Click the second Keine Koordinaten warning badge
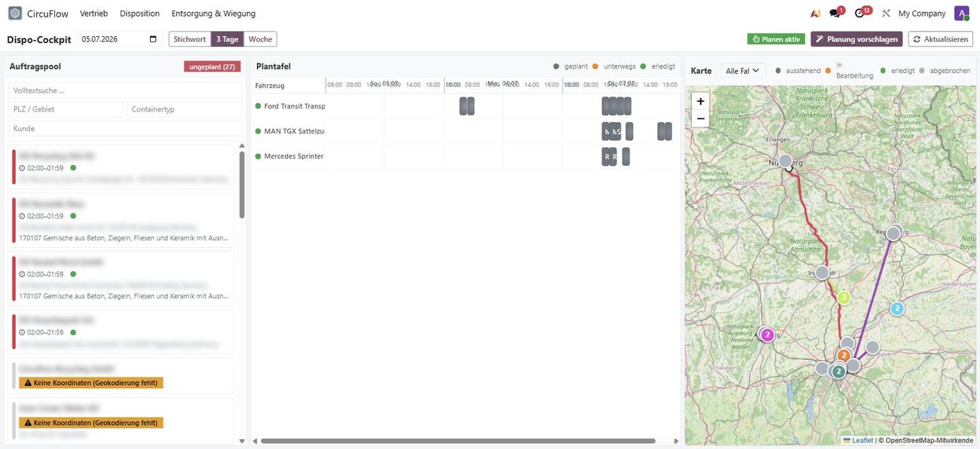Screen dimensions: 980x449 (91, 423)
